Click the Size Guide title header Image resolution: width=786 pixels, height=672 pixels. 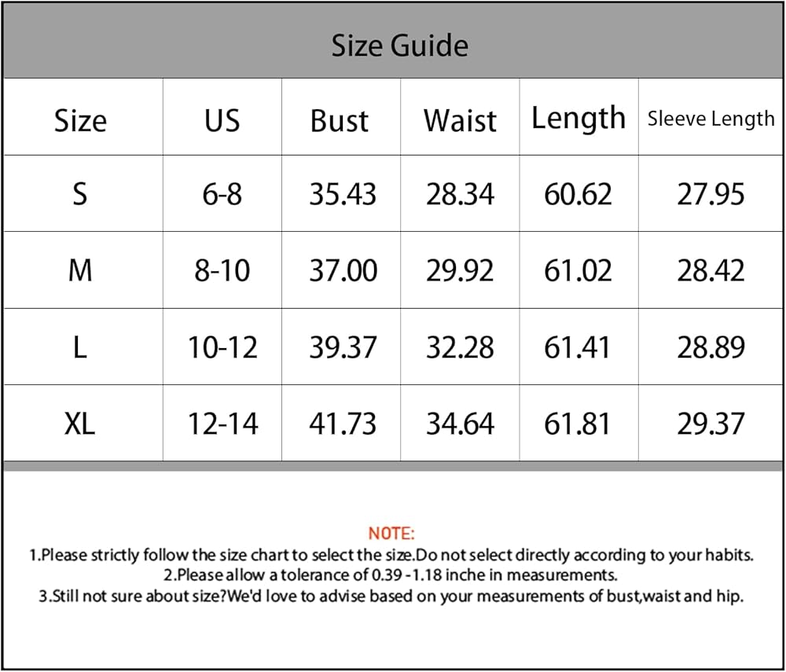tap(399, 46)
